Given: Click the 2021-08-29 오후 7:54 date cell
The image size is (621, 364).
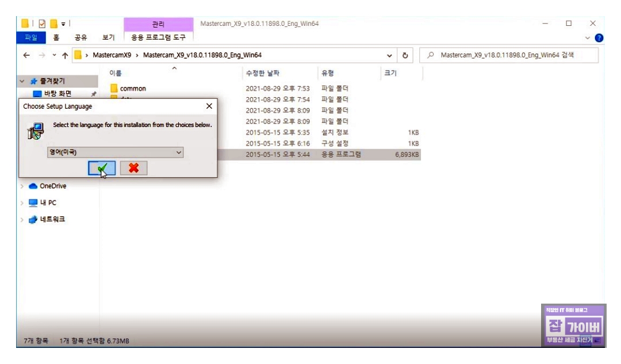Looking at the screenshot, I should [x=277, y=99].
